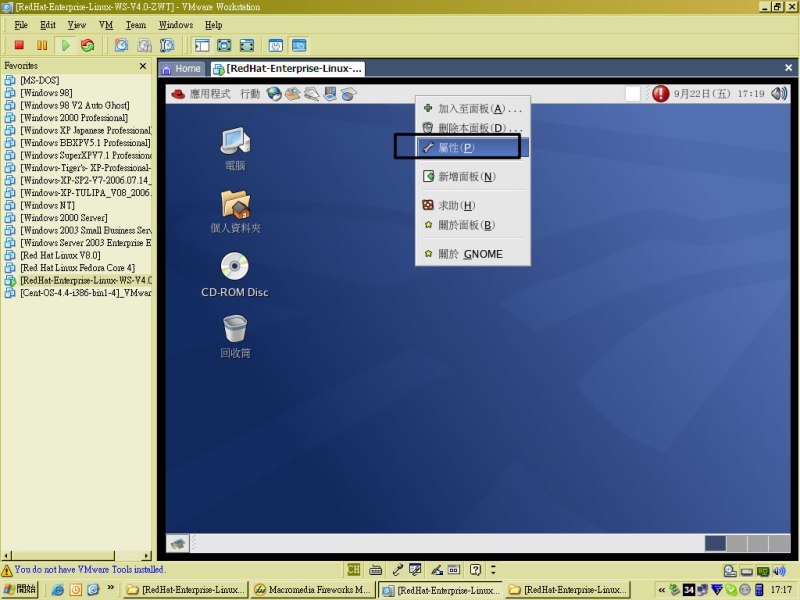Open the 行動 actions menu

point(250,94)
